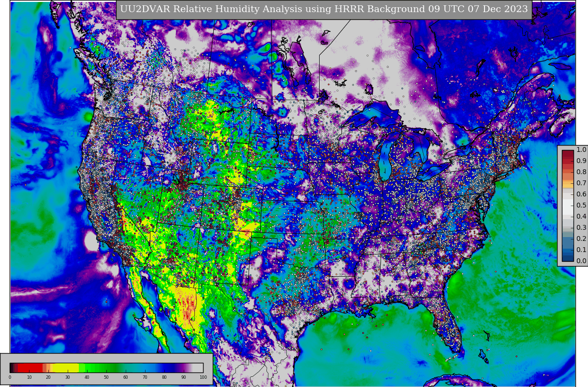The height and width of the screenshot is (387, 588).
Task: Click the yellow segment of humidity colorbar
Action: [x=65, y=368]
